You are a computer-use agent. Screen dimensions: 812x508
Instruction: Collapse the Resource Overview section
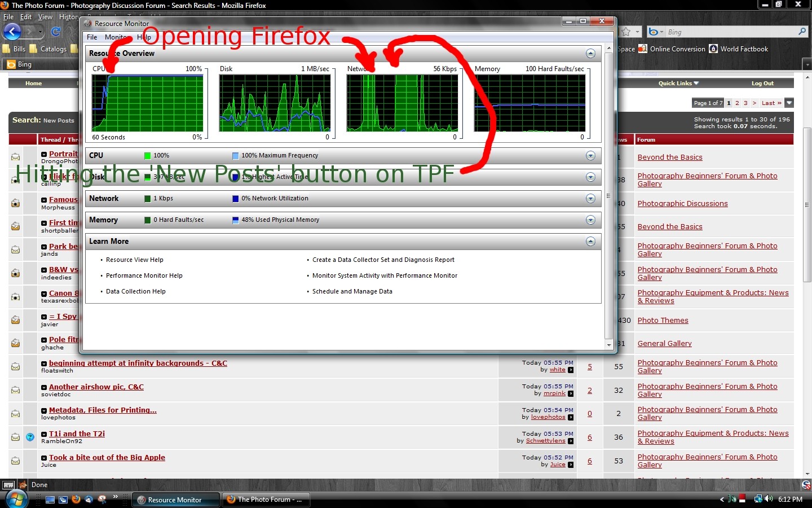click(x=590, y=54)
